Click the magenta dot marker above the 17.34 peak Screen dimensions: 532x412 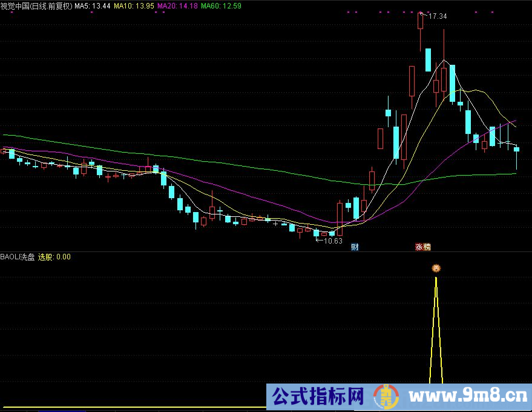[421, 12]
